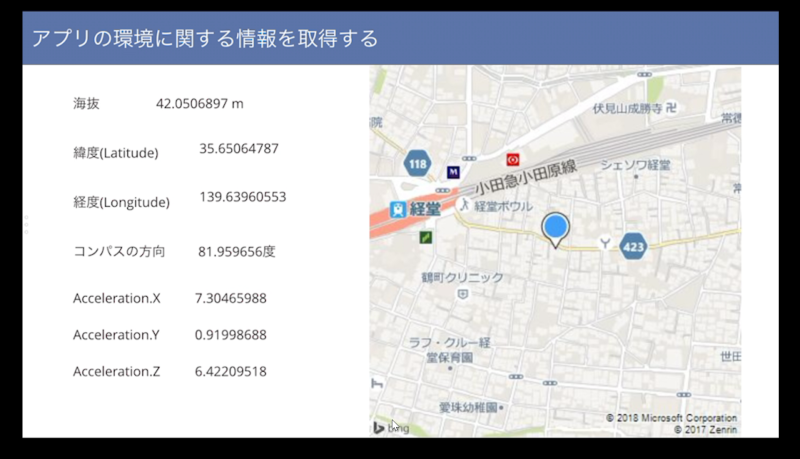Click the compass value 81.959656度

(237, 251)
